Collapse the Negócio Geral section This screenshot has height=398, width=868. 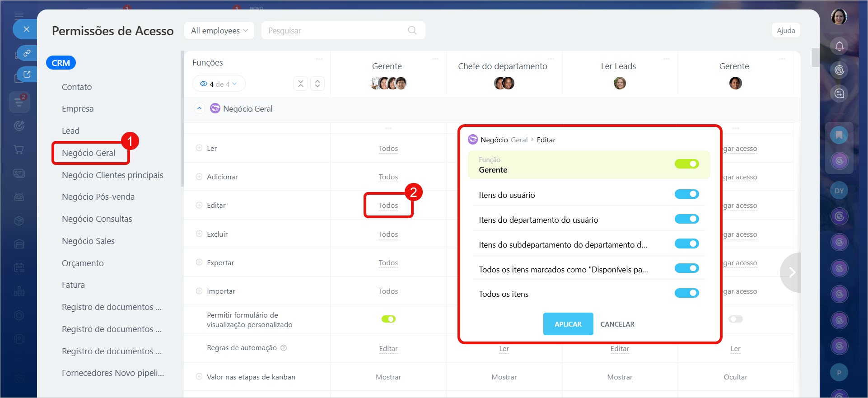pos(199,108)
